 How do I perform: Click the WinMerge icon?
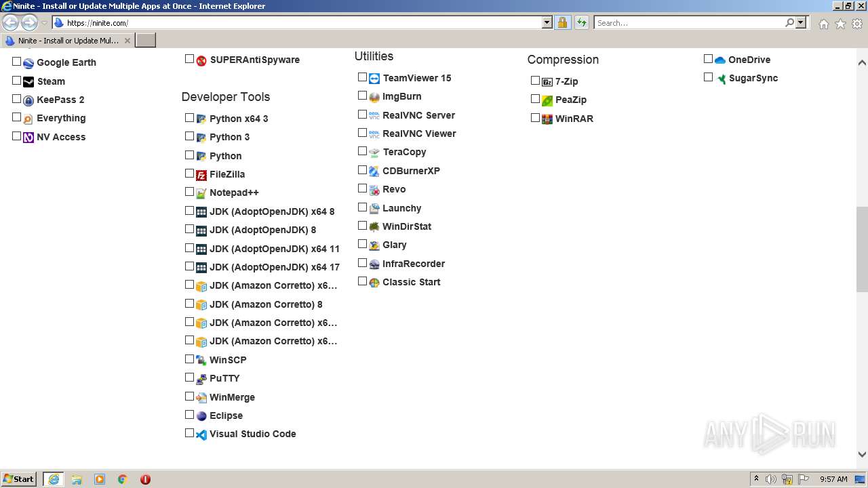(x=201, y=398)
